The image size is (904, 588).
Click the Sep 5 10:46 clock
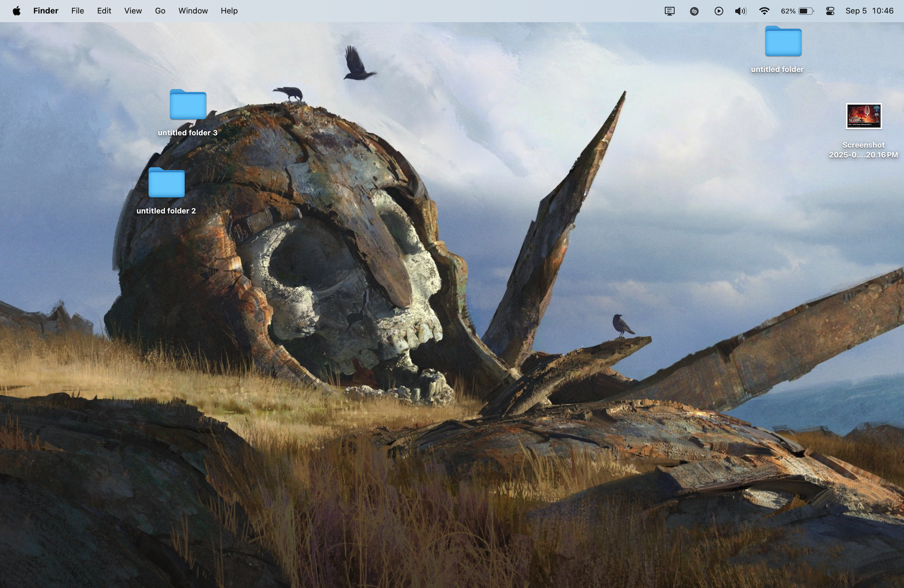click(x=869, y=11)
